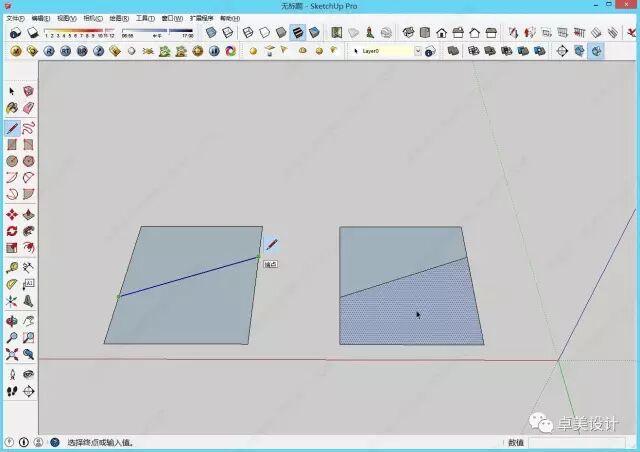Select the Rotated Rectangle tool
Screen dimensions: 640x452
pos(28,145)
